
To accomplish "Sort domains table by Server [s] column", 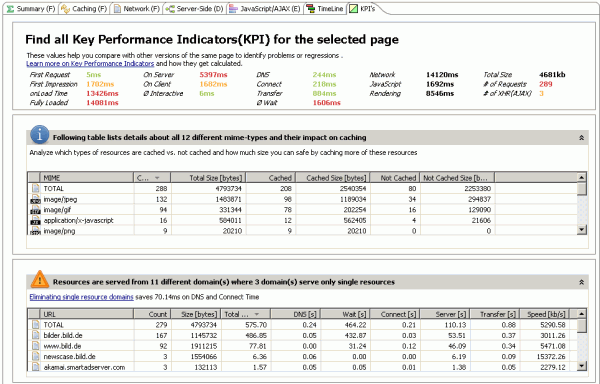I will coord(444,314).
